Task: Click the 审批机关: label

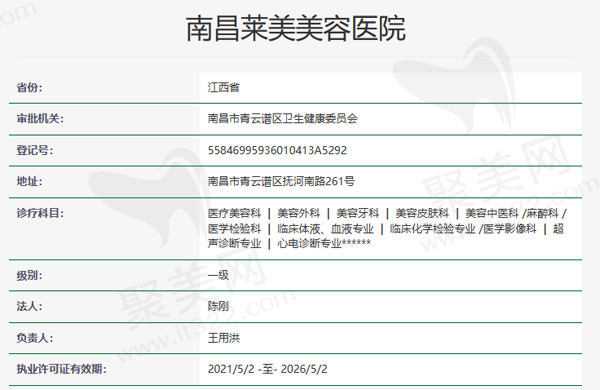Action: pos(40,119)
